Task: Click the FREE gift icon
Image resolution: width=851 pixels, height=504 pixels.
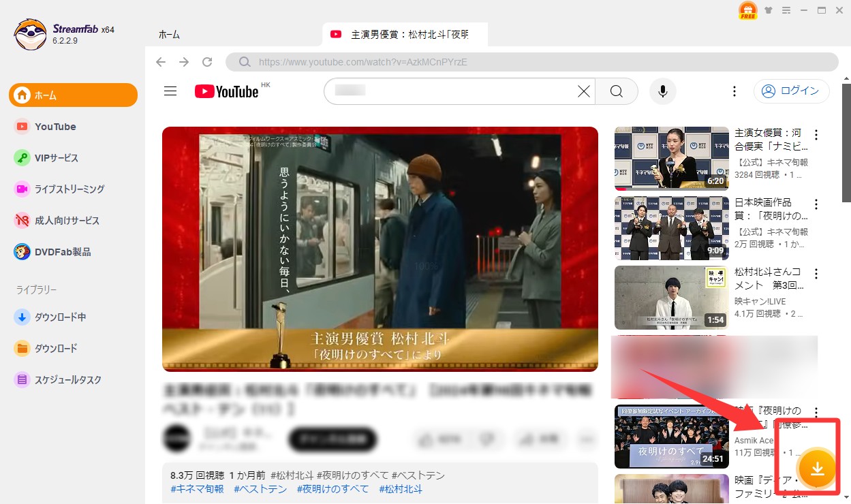Action: (x=748, y=10)
